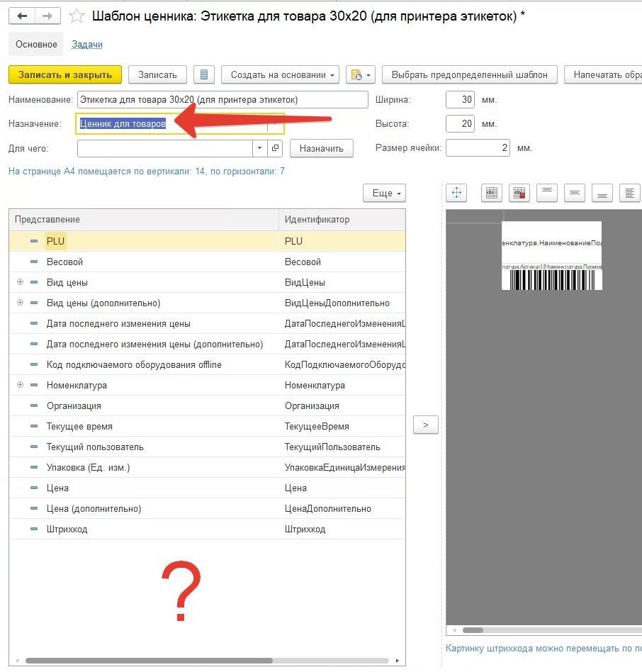
Task: Open the Создать на основании dropdown
Action: pos(280,74)
